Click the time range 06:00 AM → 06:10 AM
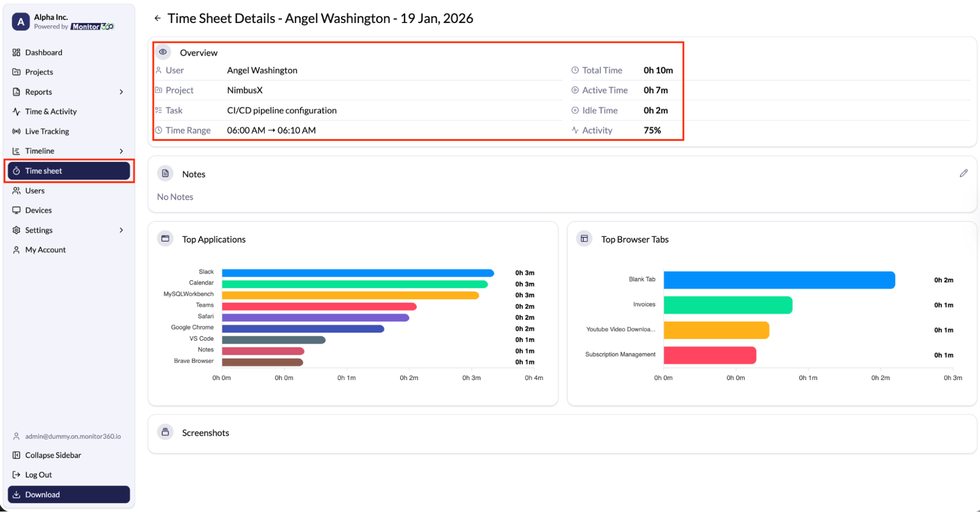This screenshot has width=980, height=512. click(271, 130)
